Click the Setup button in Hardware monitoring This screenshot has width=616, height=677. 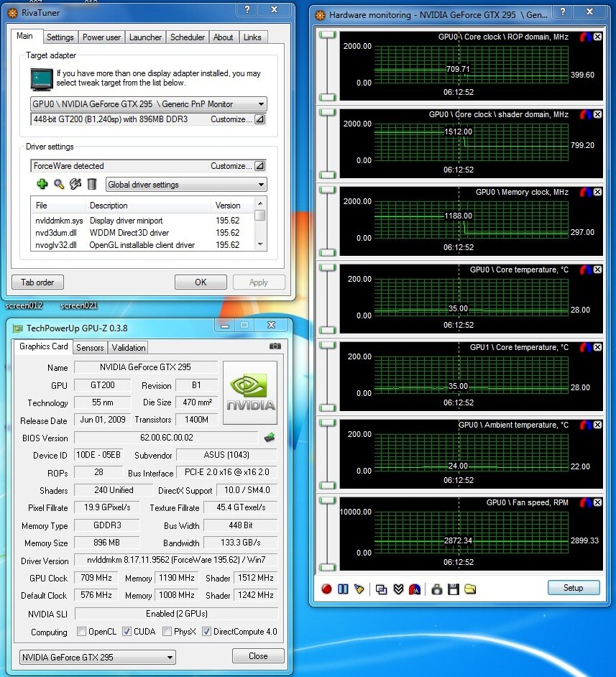click(x=573, y=588)
